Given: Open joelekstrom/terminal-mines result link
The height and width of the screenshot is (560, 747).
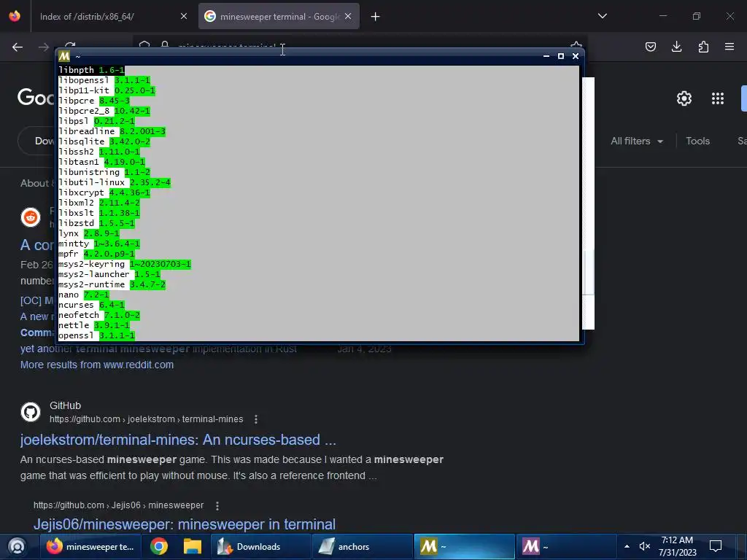Looking at the screenshot, I should coord(178,440).
